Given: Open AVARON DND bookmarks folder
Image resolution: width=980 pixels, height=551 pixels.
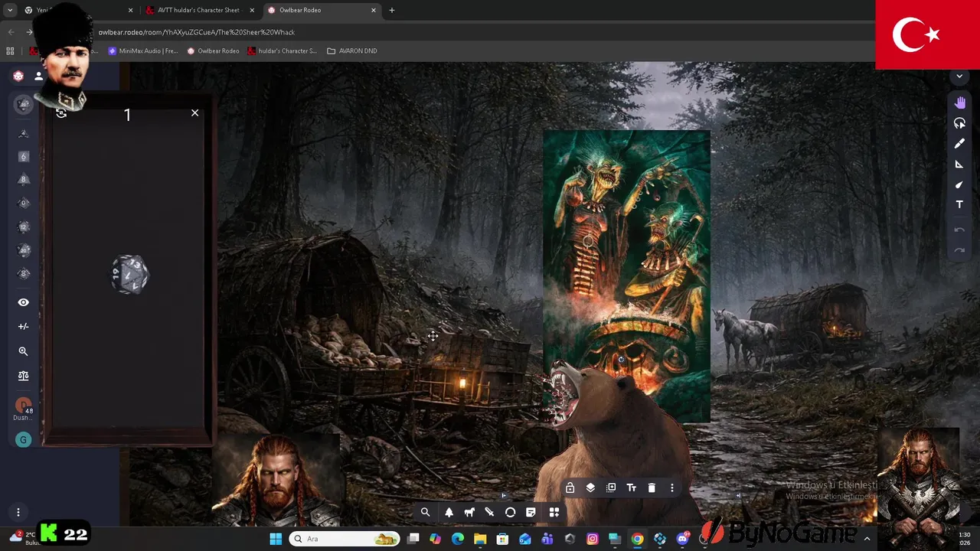Looking at the screenshot, I should 352,51.
